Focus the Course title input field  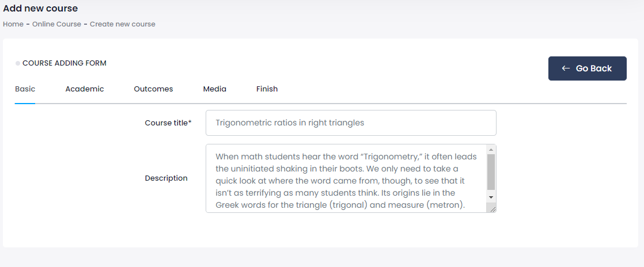[x=350, y=123]
